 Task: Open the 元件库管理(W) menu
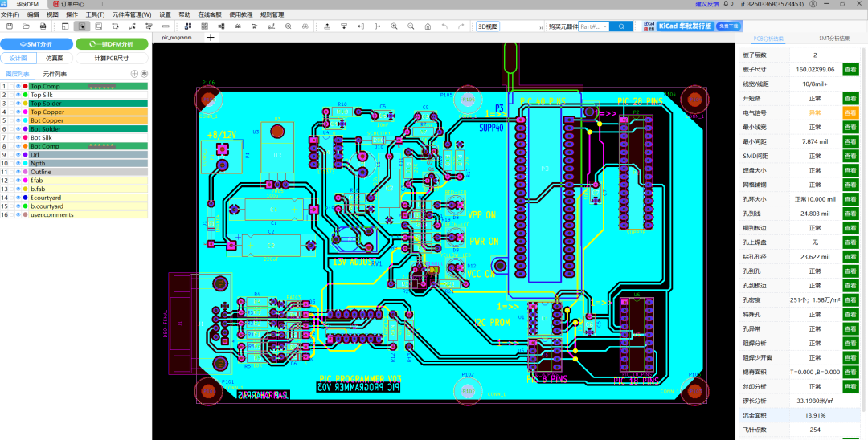pyautogui.click(x=132, y=15)
